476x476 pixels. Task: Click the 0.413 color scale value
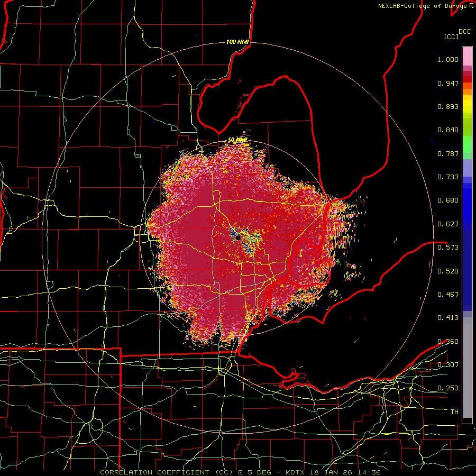(x=448, y=318)
